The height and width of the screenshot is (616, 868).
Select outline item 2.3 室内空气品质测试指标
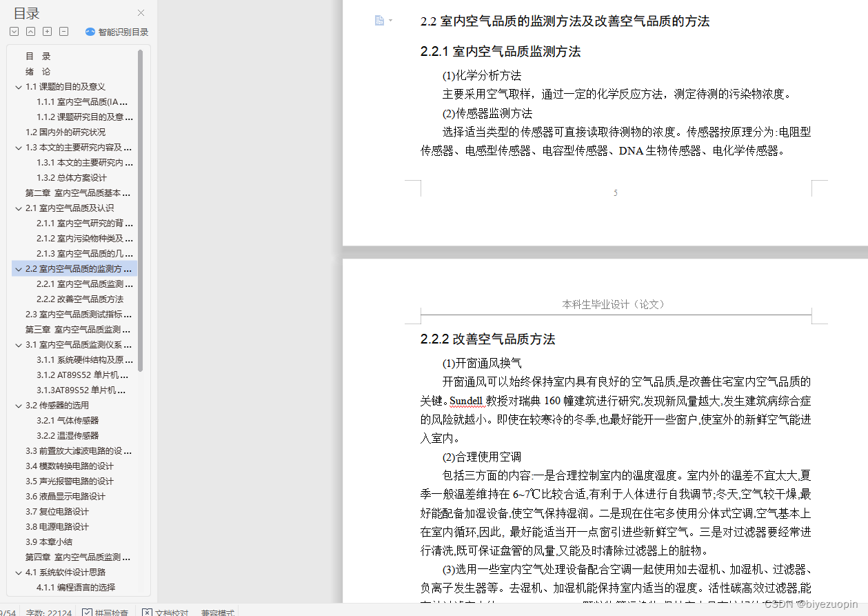point(79,315)
